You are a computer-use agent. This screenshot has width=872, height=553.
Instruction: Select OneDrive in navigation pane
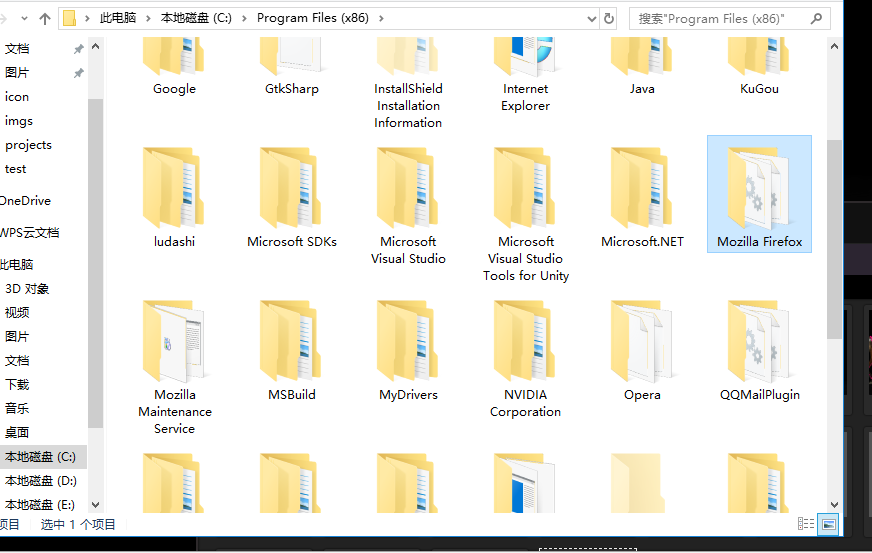[26, 201]
